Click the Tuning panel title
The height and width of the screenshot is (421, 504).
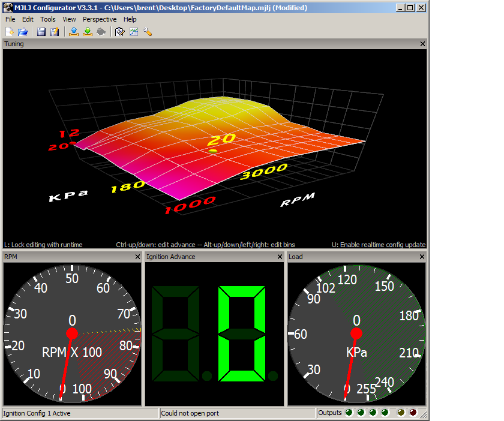click(14, 44)
